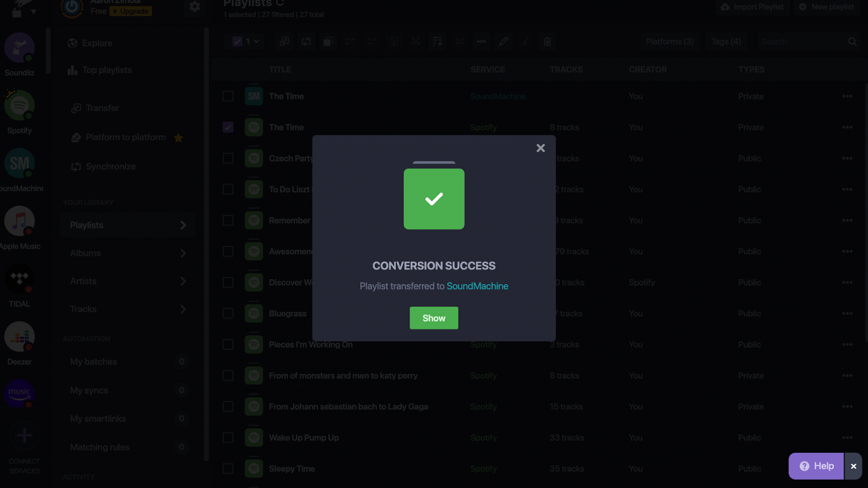
Task: Select the Spotify service icon in the sidebar
Action: point(20,106)
